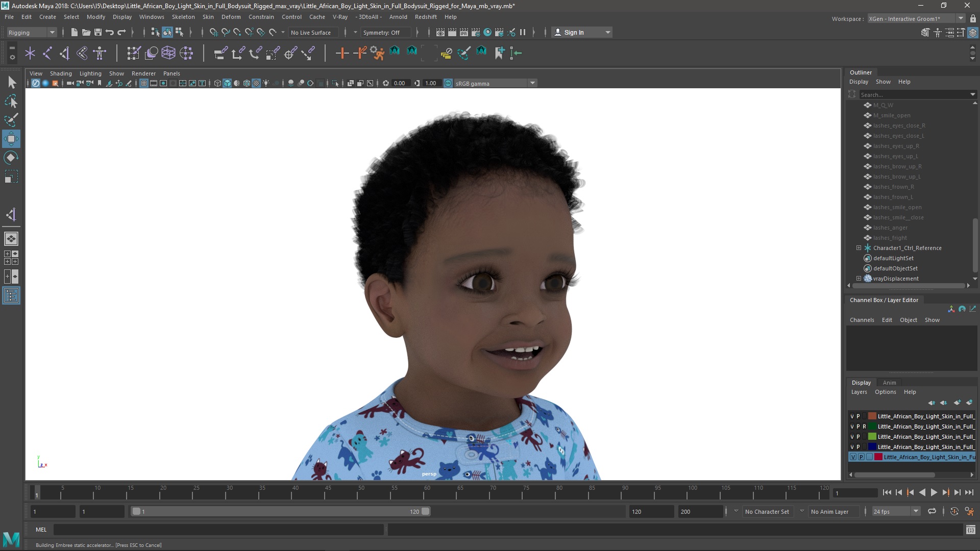The width and height of the screenshot is (980, 551).
Task: Click MEL command language toggle label
Action: pos(41,530)
